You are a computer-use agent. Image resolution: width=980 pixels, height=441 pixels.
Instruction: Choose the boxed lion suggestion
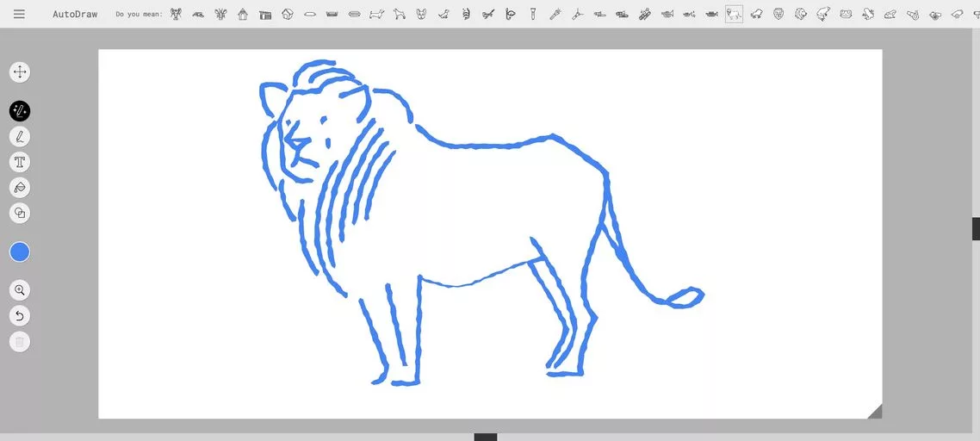(734, 14)
